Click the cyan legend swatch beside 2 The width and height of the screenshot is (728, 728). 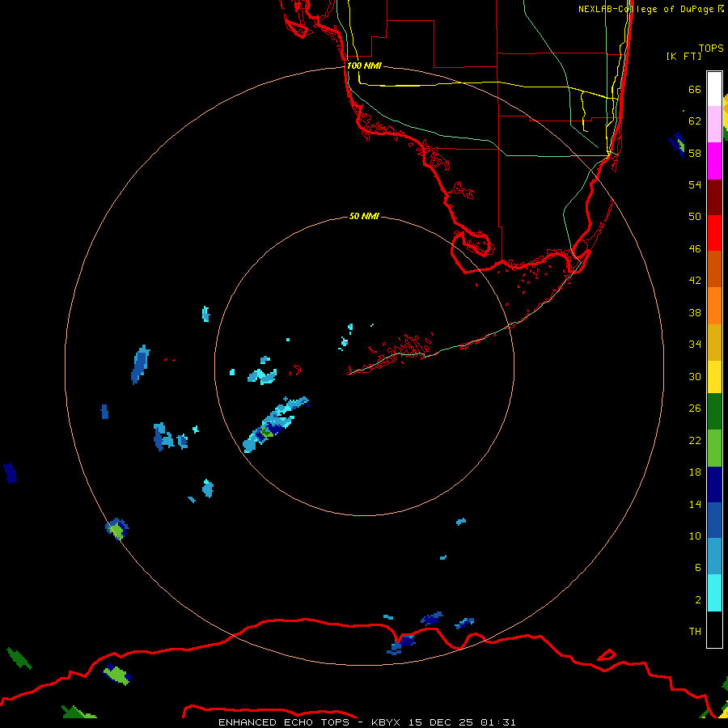714,593
